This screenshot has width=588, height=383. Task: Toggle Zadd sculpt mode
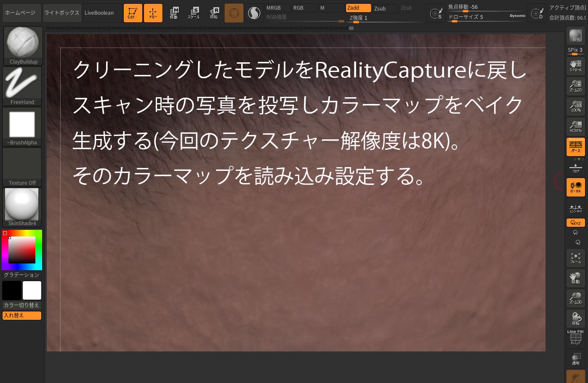tap(359, 8)
